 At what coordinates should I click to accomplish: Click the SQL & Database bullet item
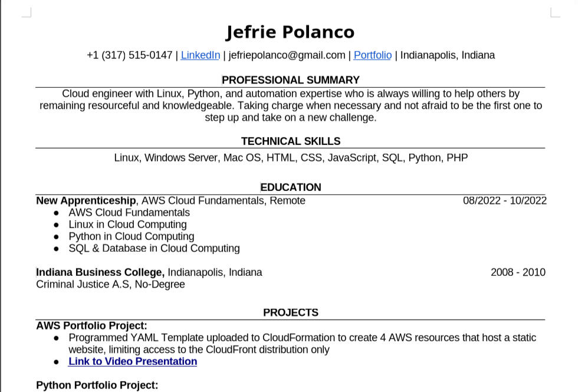154,248
